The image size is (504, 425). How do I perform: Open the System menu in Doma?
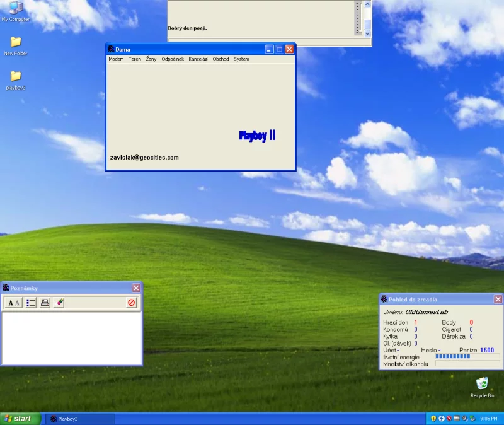(241, 59)
